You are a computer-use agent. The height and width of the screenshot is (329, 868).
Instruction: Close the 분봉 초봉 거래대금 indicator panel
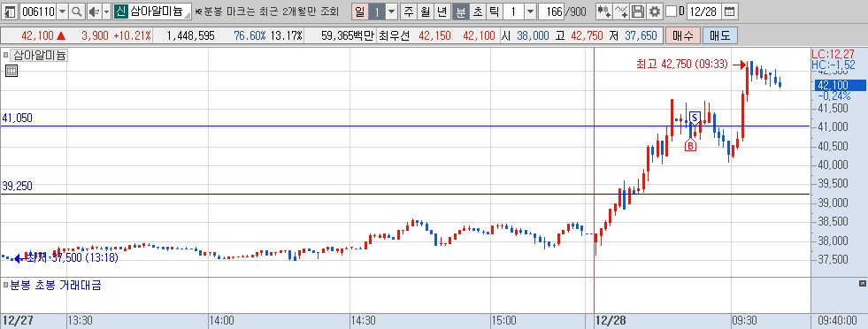point(862,284)
